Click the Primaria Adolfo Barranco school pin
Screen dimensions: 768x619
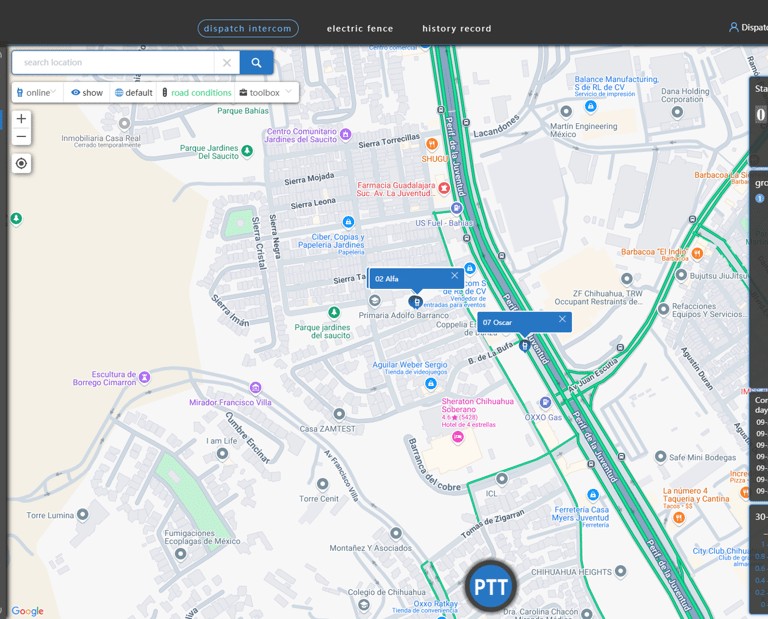tap(375, 300)
